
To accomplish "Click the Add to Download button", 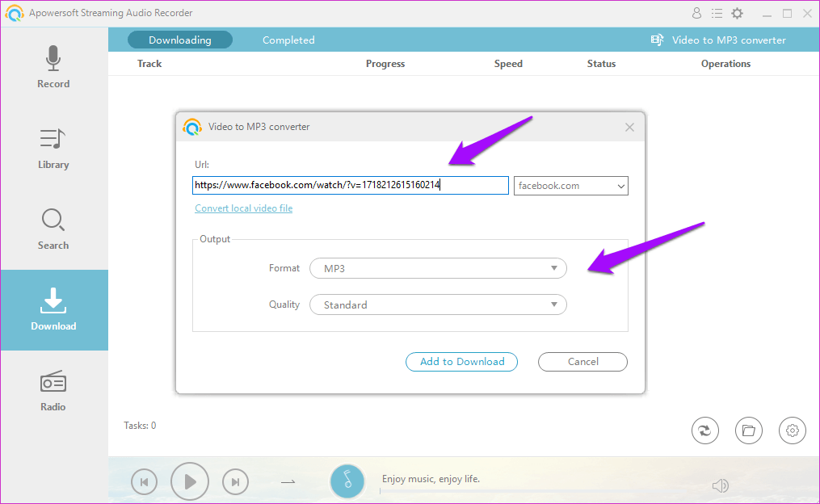I will click(x=462, y=362).
